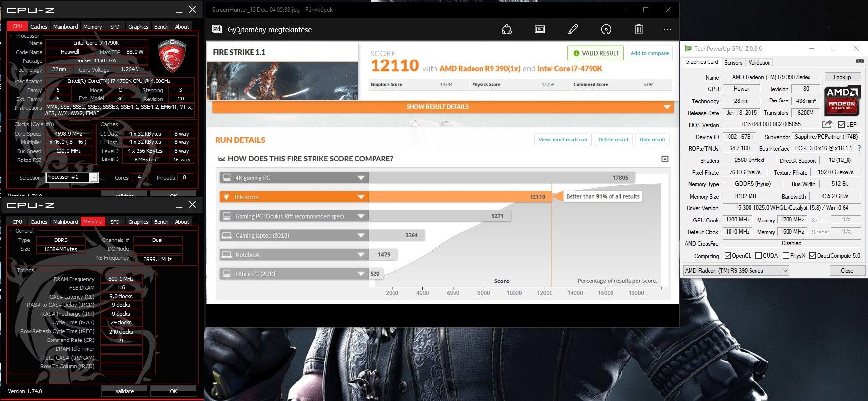Click OK in bottom CPU-Z window

(174, 391)
